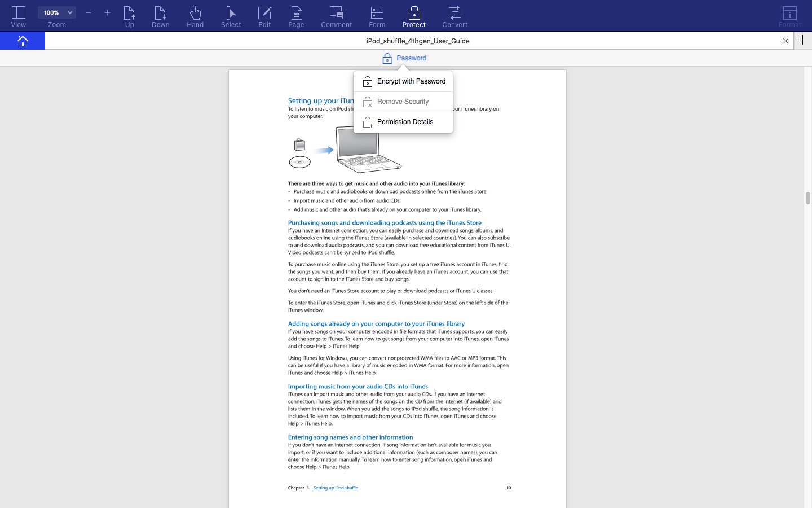The height and width of the screenshot is (508, 812).
Task: Click the Protect toolbar tab
Action: [414, 16]
